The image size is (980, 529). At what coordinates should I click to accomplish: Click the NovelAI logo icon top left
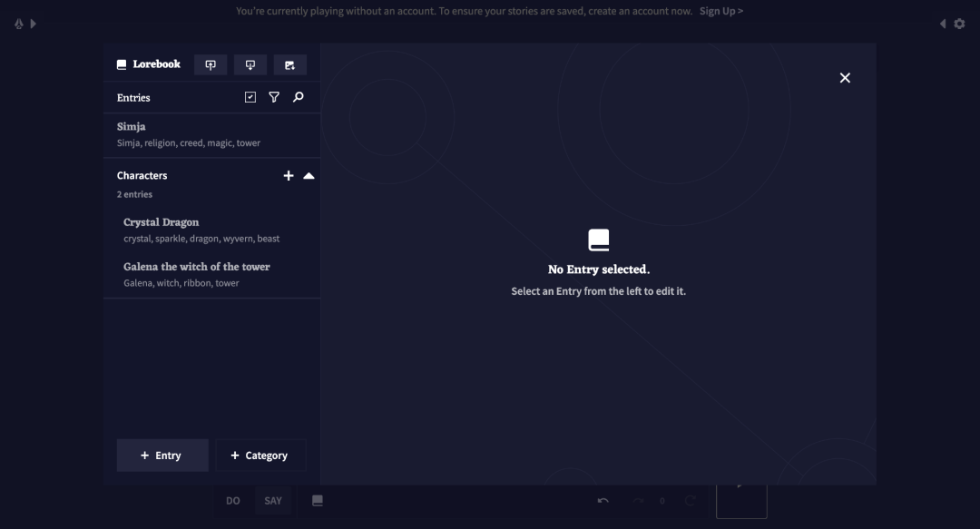19,24
